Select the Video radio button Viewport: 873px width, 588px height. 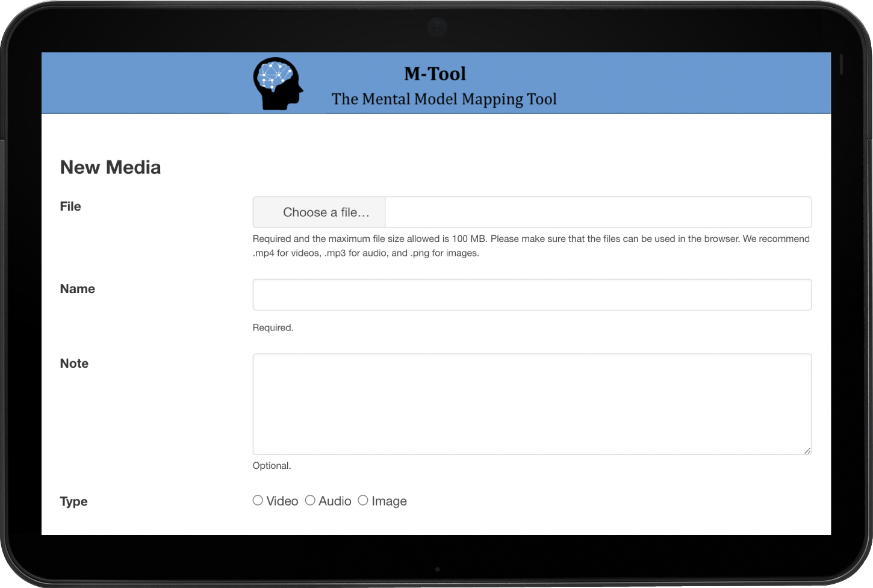click(257, 500)
